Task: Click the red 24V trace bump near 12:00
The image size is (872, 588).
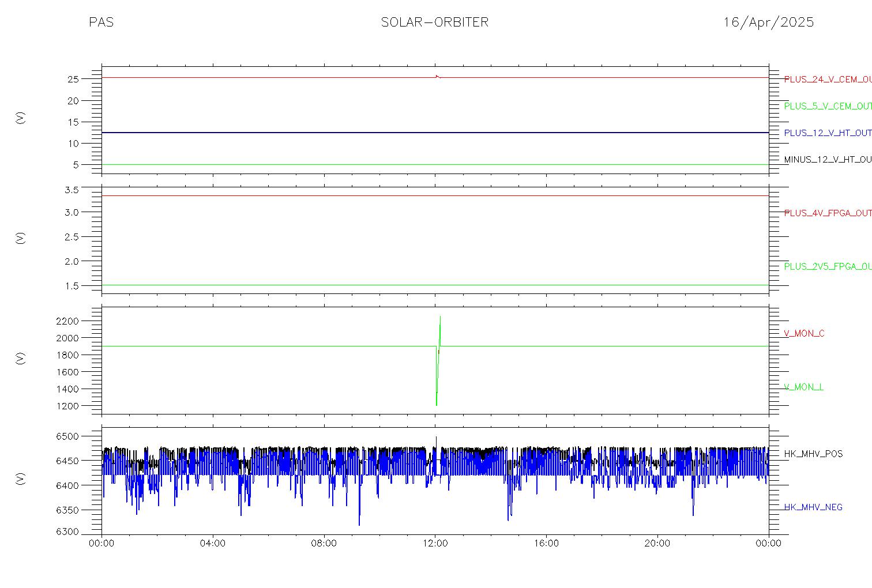Action: tap(437, 76)
